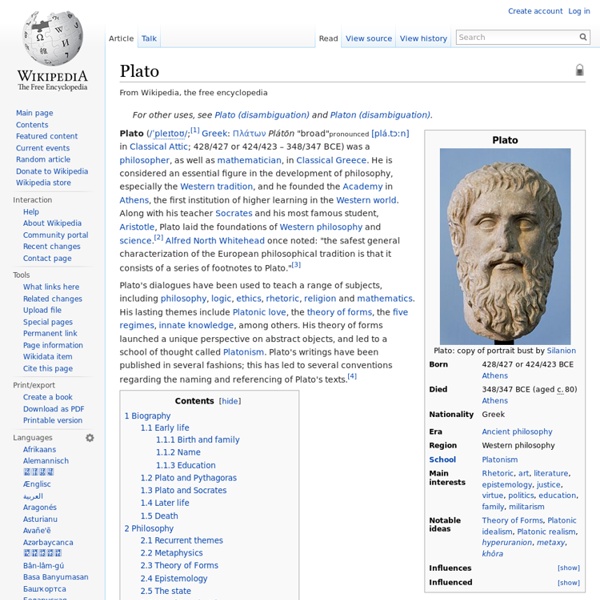600x600 pixels.
Task: Open the innate knowledge link
Action: [196, 325]
